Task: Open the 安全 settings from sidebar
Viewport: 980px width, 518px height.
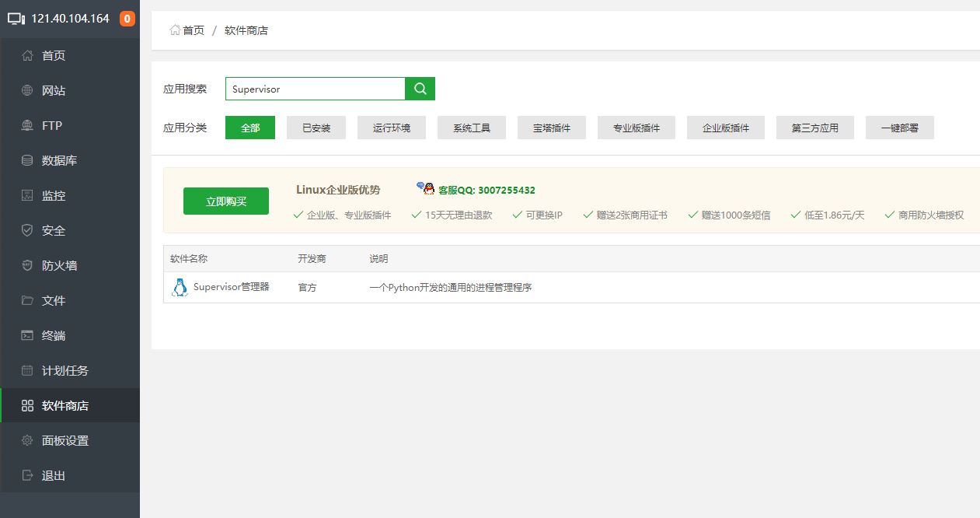Action: pyautogui.click(x=53, y=230)
